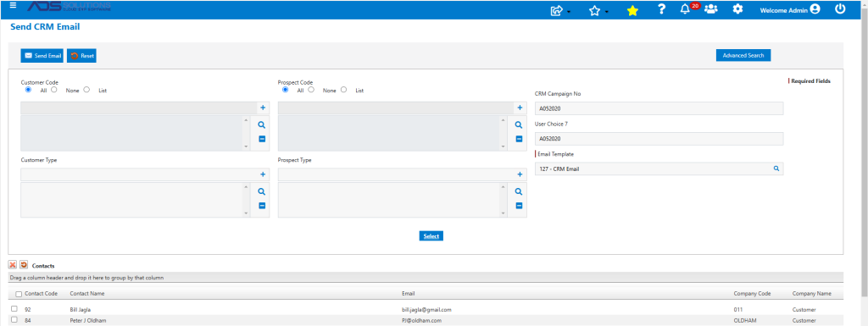Search Prospect Type magnifier icon
This screenshot has width=868, height=326.
519,191
